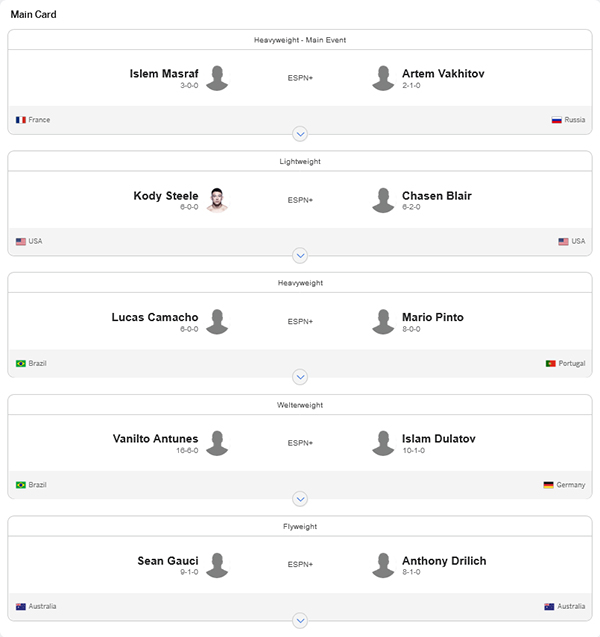Open Islam Dulatov's fighter profile link
This screenshot has width=600, height=637.
pyautogui.click(x=439, y=439)
